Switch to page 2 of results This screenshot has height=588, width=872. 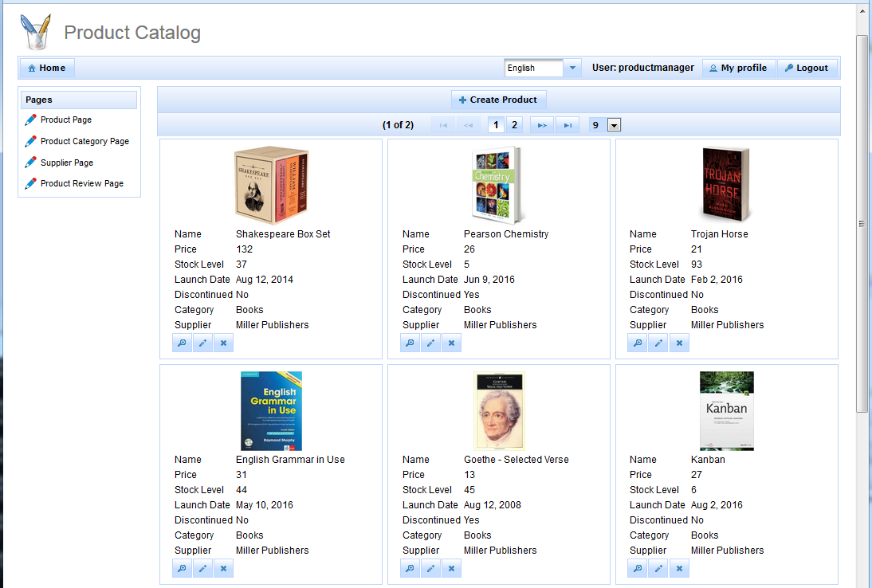coord(515,125)
